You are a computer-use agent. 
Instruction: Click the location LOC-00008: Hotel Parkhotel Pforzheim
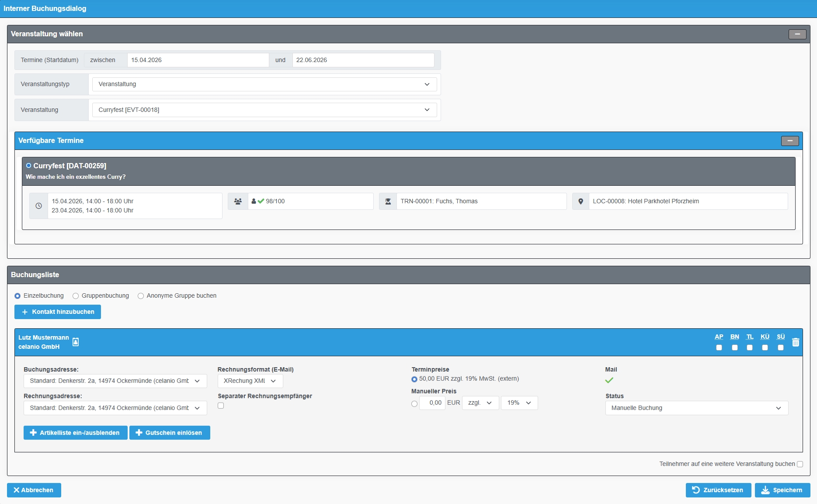(x=646, y=202)
